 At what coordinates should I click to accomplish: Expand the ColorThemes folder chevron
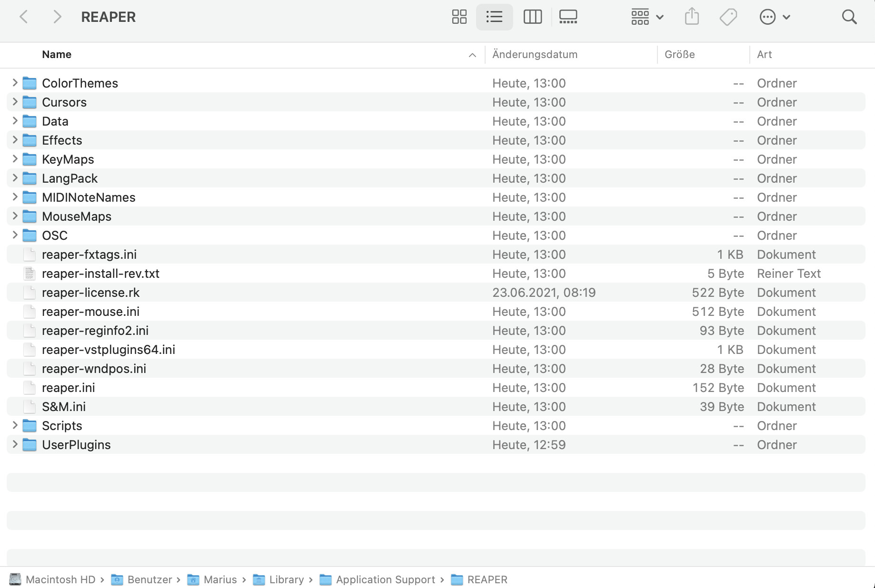tap(15, 83)
